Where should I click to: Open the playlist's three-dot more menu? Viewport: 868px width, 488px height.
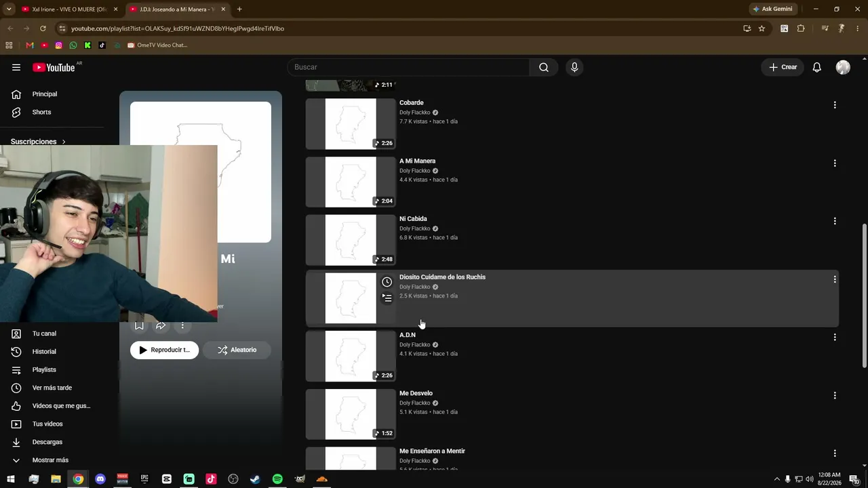[182, 326]
